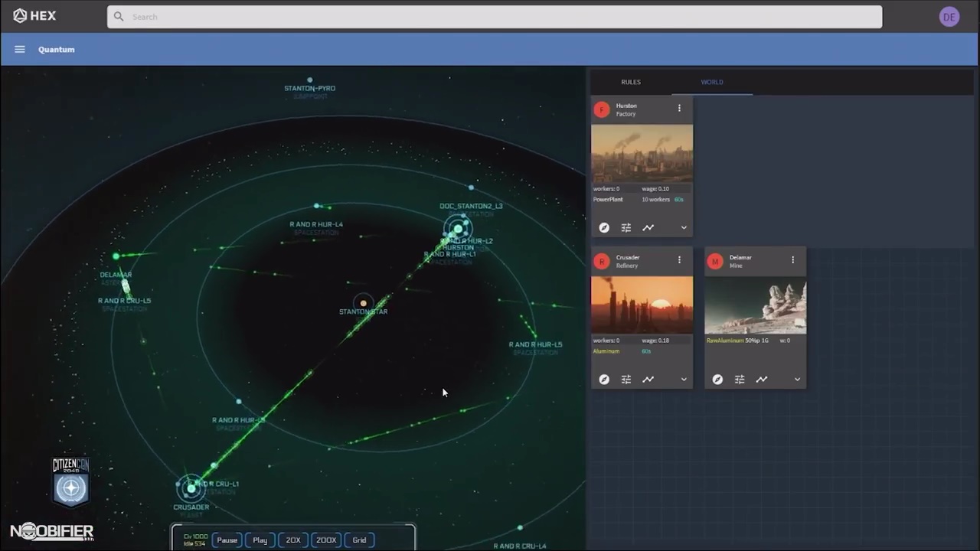The image size is (980, 551).
Task: Click the Crusader refinery sunset image
Action: (x=642, y=305)
